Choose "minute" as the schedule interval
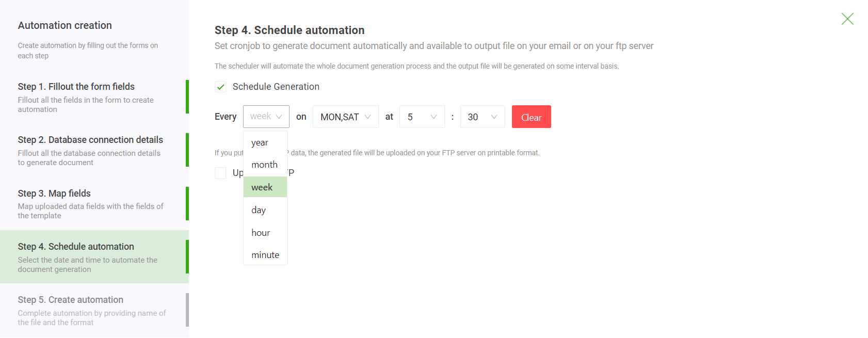Image resolution: width=868 pixels, height=338 pixels. [x=265, y=254]
